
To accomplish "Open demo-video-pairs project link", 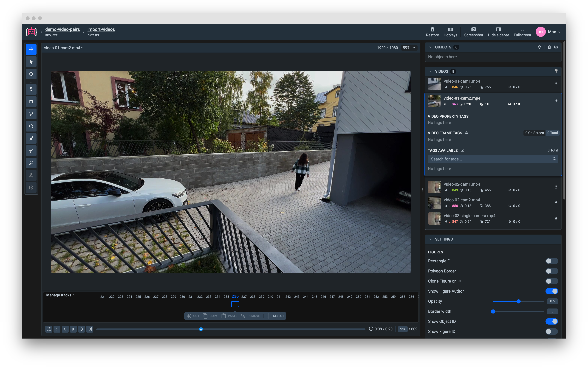I will click(62, 29).
